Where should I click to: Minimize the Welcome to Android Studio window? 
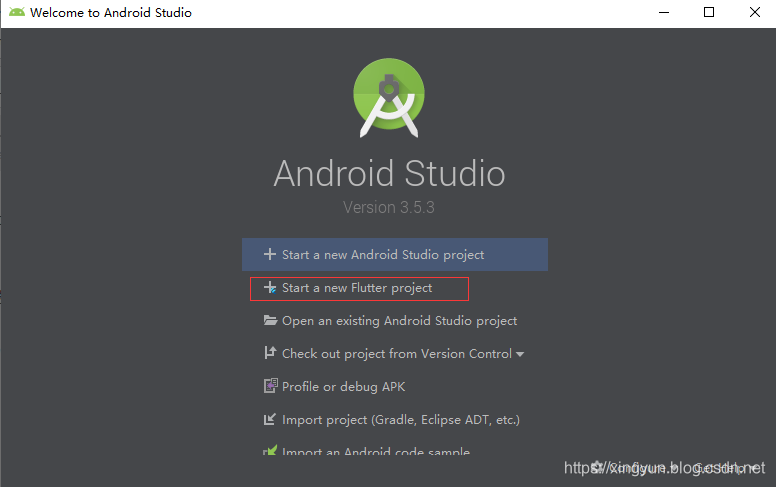(664, 12)
